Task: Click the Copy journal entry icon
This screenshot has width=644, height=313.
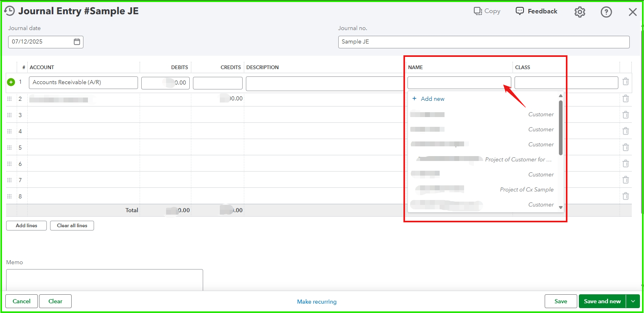Action: pos(478,11)
